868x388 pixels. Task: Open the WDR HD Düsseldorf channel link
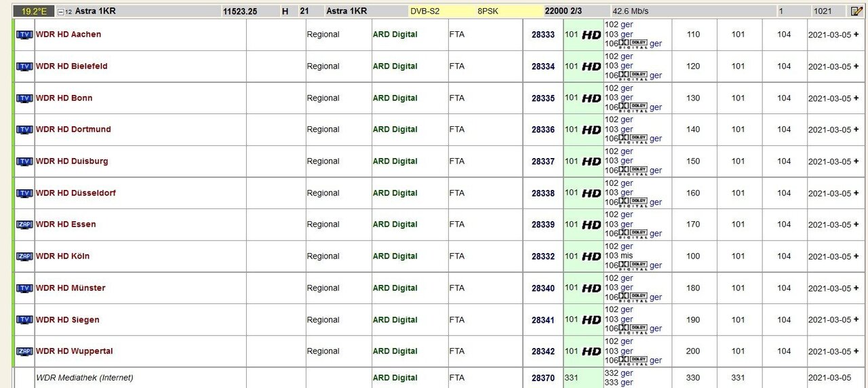click(x=75, y=193)
